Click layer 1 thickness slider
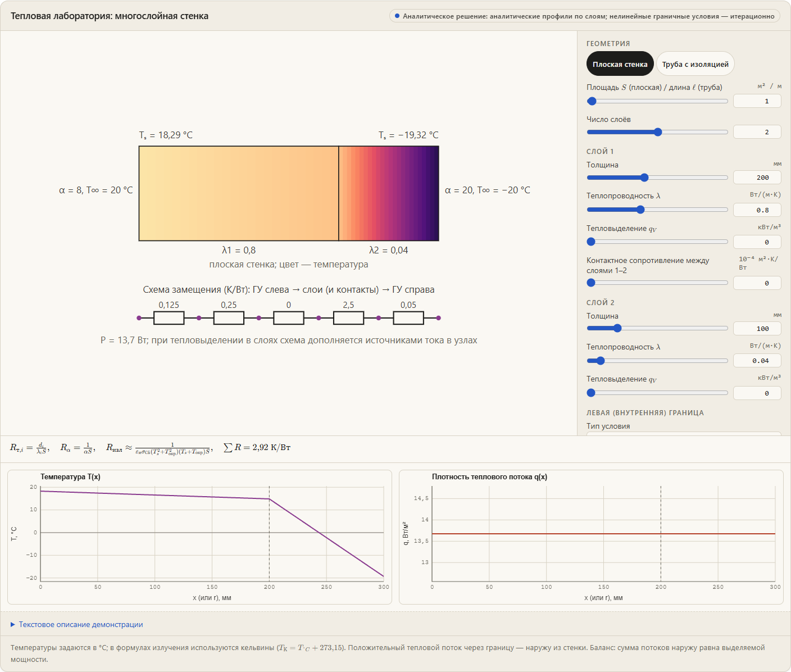The image size is (791, 672). (x=657, y=178)
